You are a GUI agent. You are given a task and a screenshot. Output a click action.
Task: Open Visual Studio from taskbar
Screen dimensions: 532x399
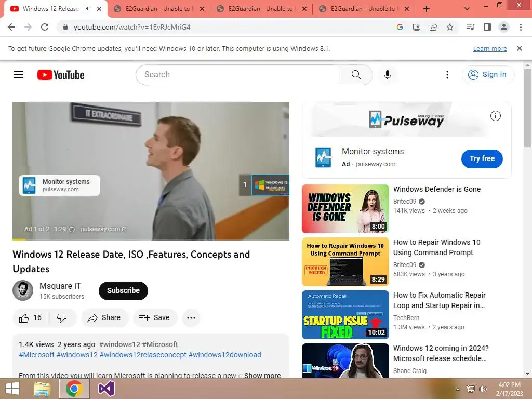click(106, 389)
